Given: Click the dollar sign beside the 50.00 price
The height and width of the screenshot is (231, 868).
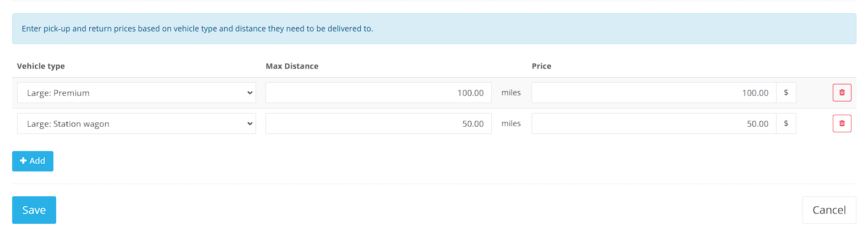Looking at the screenshot, I should (786, 123).
